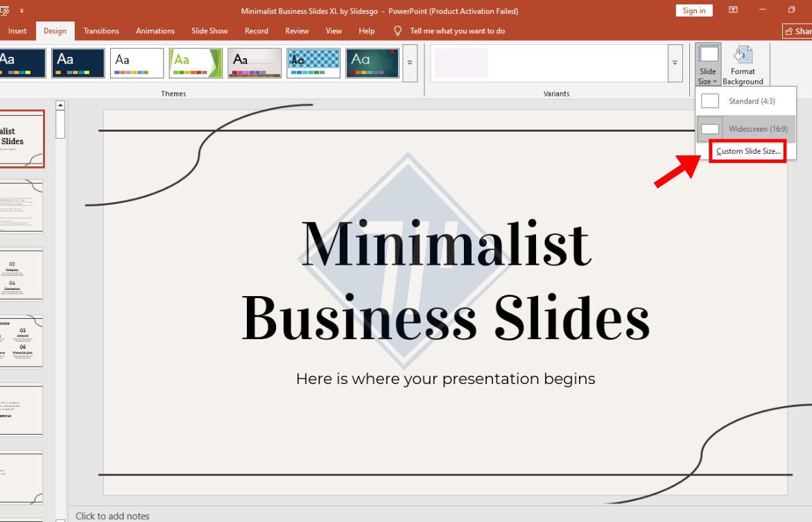Apply the dark blue theme thumbnail
The width and height of the screenshot is (812, 522).
tap(78, 63)
